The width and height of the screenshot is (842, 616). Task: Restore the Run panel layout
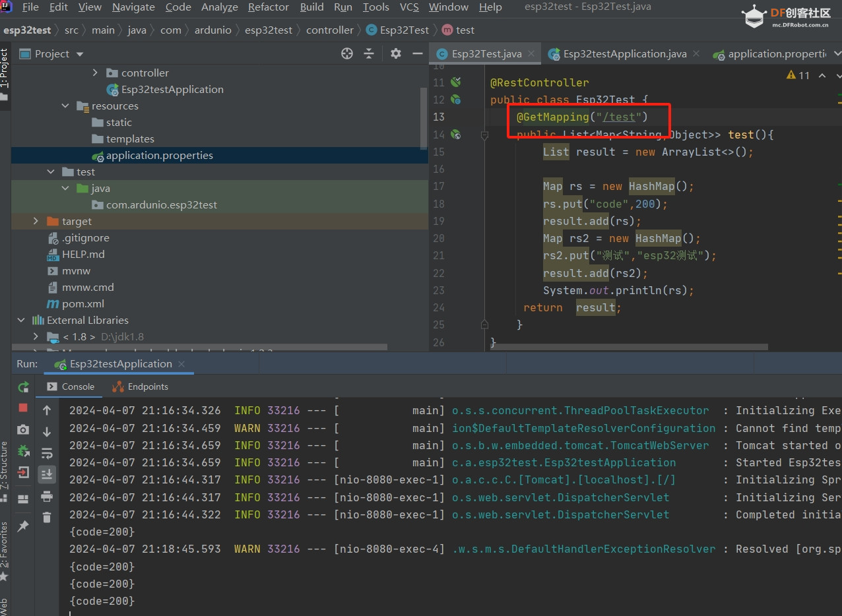(x=23, y=499)
